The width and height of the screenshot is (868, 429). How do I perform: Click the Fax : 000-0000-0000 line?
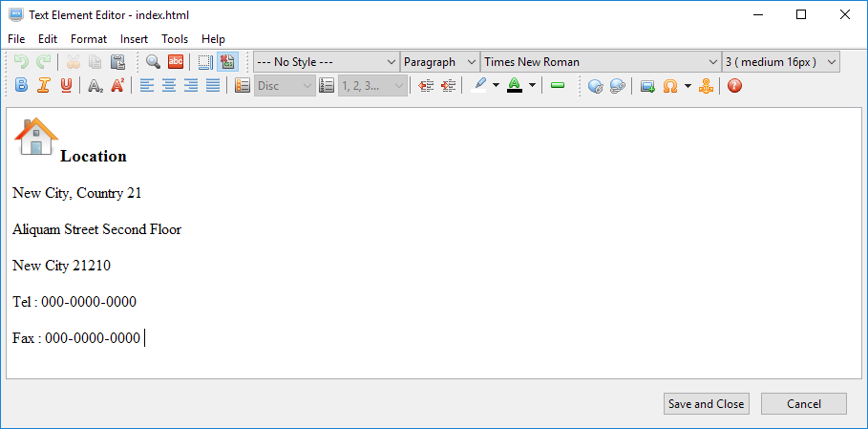[x=76, y=338]
